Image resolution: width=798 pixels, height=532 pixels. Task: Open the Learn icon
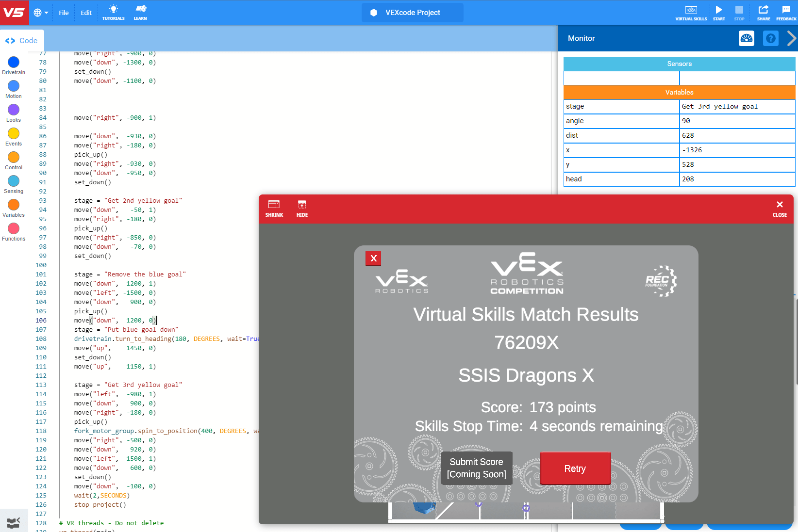click(140, 13)
